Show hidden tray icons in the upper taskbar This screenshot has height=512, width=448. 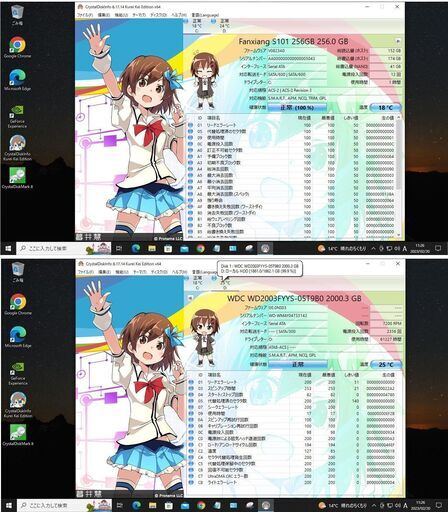point(373,248)
